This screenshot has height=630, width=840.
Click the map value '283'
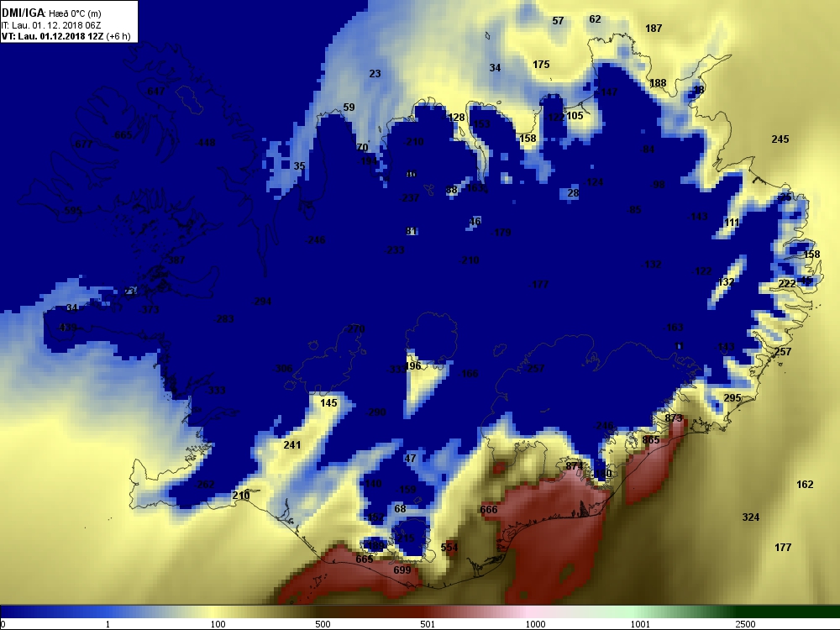225,318
